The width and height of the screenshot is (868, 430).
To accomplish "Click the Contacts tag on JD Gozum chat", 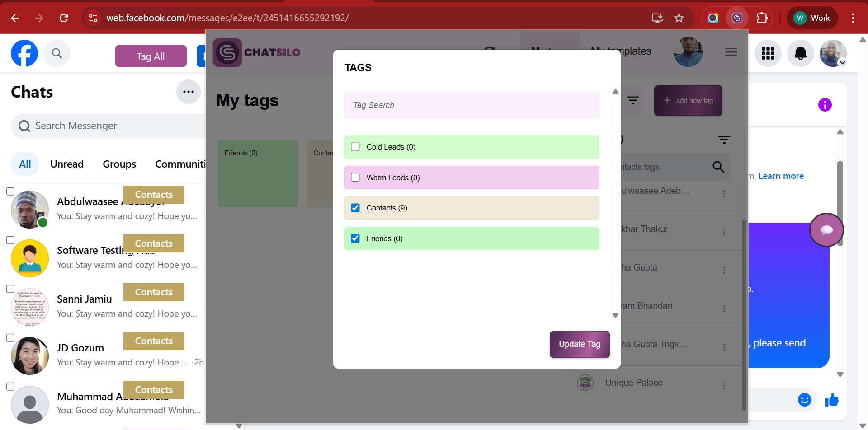I will click(x=154, y=341).
